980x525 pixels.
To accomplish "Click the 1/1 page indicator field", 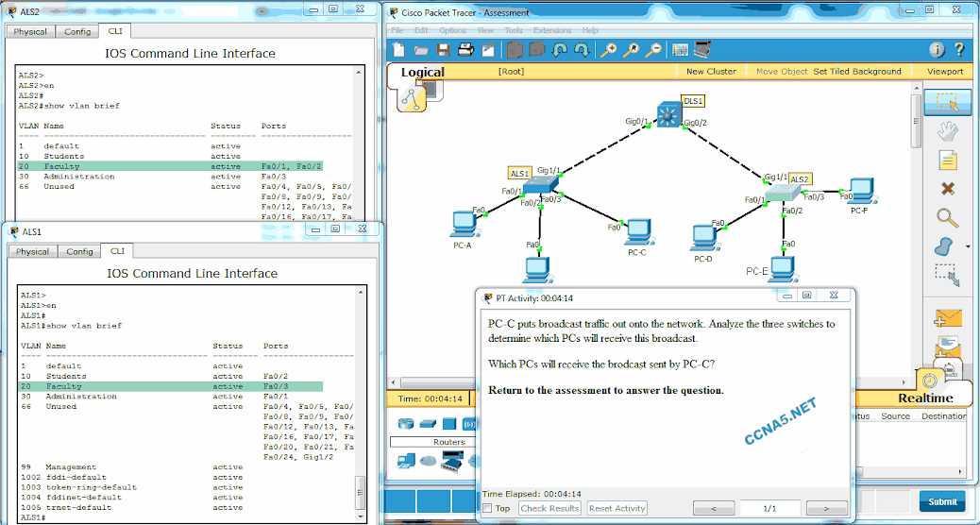I will pyautogui.click(x=770, y=509).
